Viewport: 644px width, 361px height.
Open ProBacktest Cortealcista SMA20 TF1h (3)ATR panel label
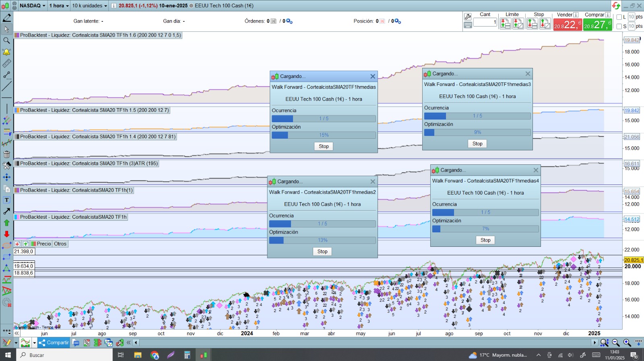point(86,163)
